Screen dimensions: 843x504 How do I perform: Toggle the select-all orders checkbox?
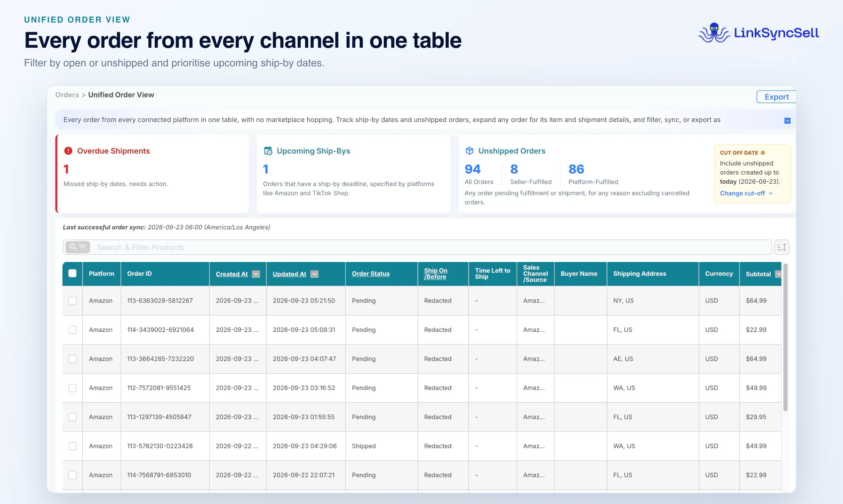point(72,274)
